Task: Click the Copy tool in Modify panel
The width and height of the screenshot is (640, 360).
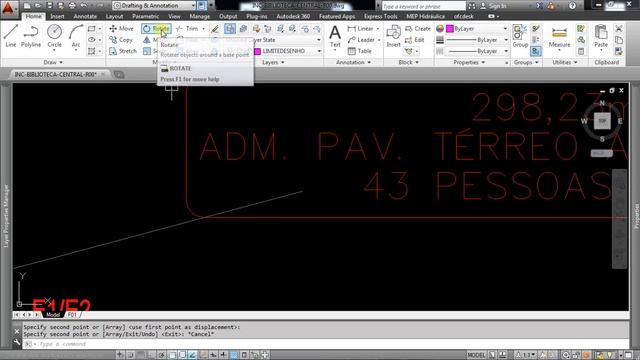Action: 121,40
